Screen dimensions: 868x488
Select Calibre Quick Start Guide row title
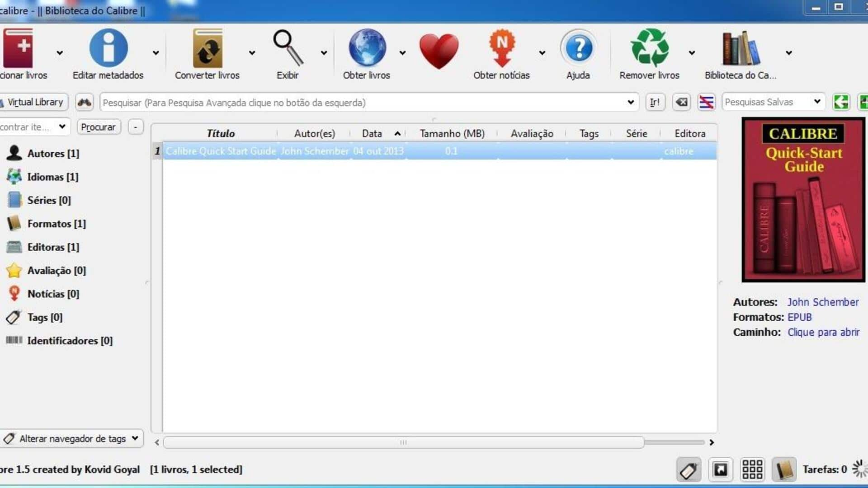pos(221,151)
